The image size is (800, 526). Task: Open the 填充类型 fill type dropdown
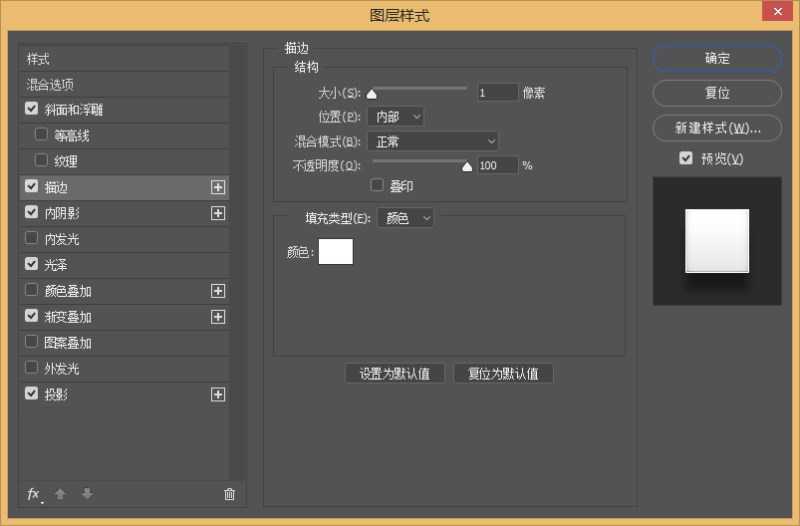(405, 218)
